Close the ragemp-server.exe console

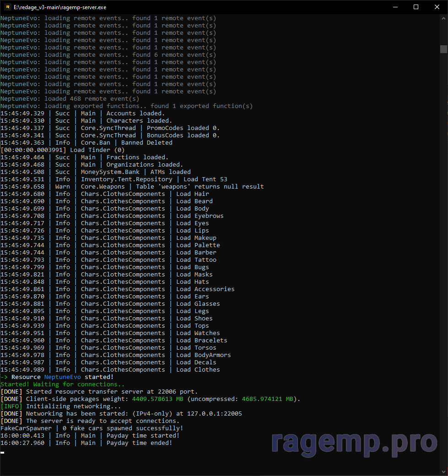coord(437,7)
